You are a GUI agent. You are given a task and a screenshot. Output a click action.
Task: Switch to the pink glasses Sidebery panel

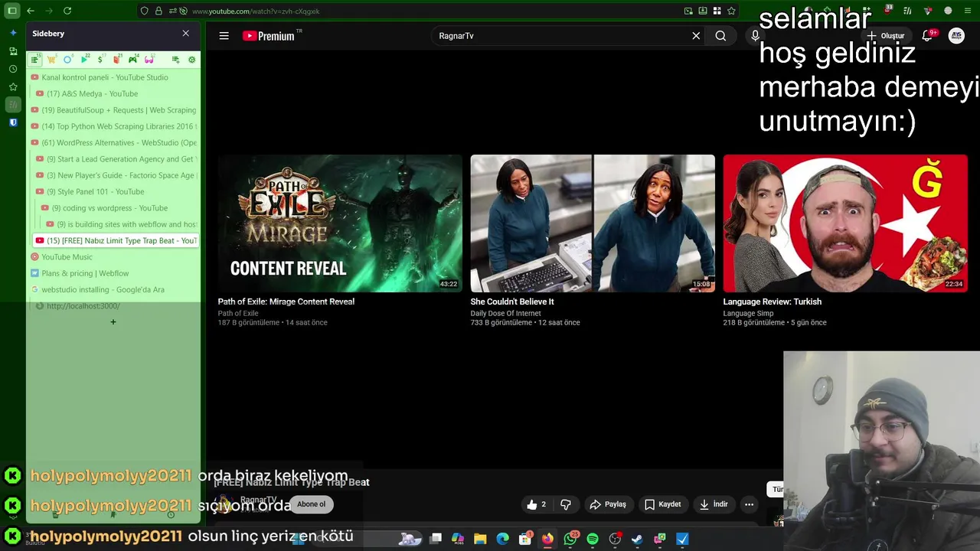click(149, 59)
